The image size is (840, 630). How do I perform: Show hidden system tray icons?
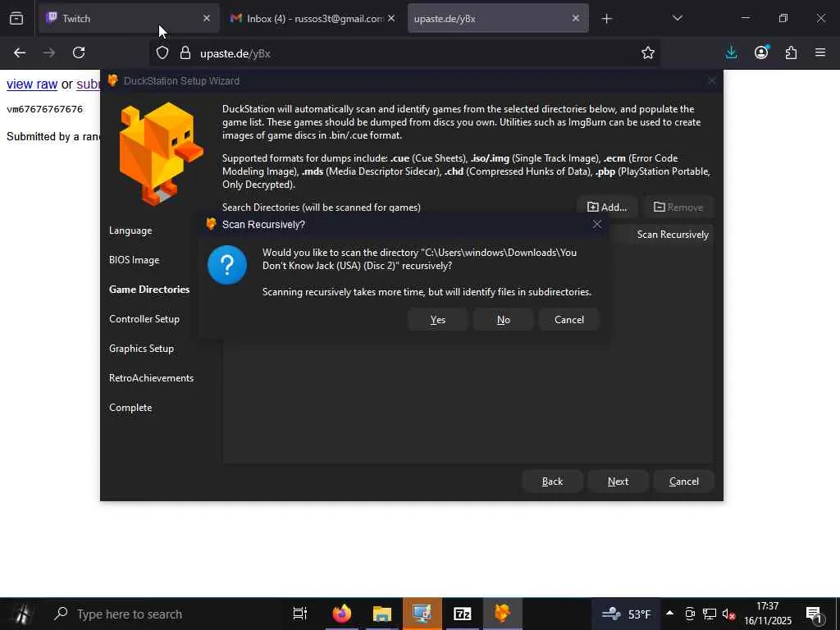(x=669, y=614)
